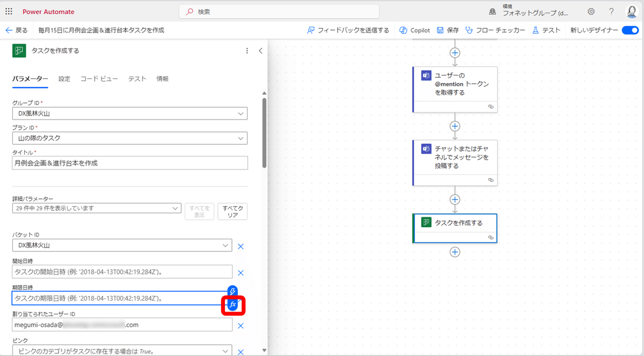Image resolution: width=644 pixels, height=356 pixels.
Task: Click the すべてを表示 button
Action: (199, 211)
